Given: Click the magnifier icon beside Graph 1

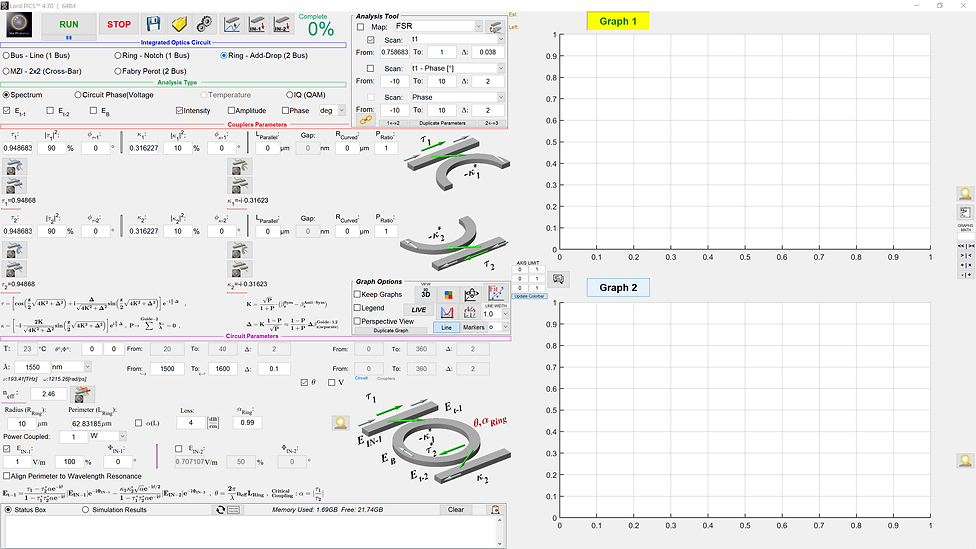Looking at the screenshot, I should (x=965, y=194).
